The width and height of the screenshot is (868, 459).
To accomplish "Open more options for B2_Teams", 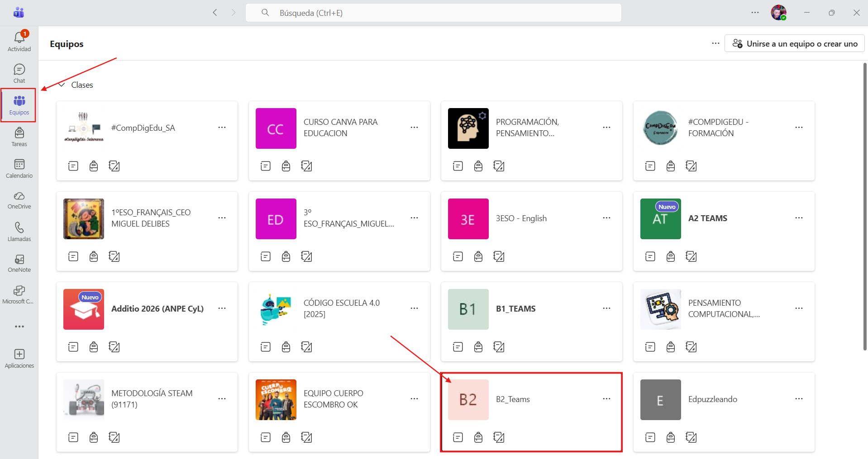I will (606, 399).
